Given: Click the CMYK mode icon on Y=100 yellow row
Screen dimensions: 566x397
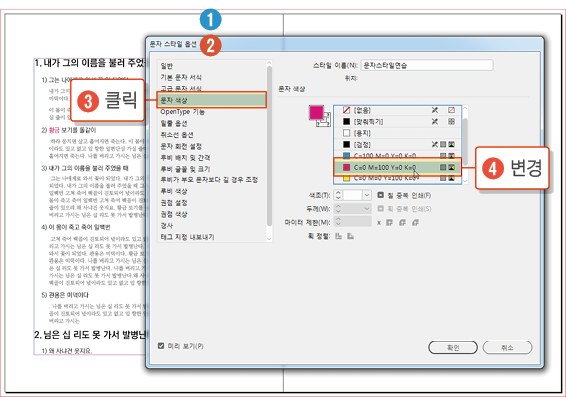Looking at the screenshot, I should pyautogui.click(x=451, y=178).
